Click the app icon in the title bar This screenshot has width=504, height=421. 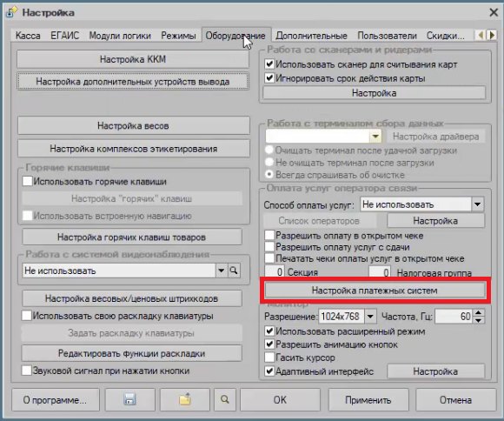point(12,12)
